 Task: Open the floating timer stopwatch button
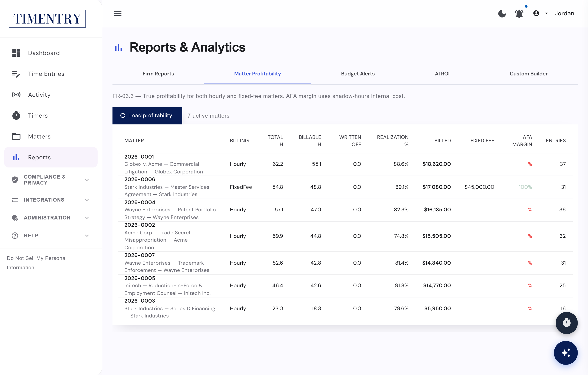click(x=566, y=323)
